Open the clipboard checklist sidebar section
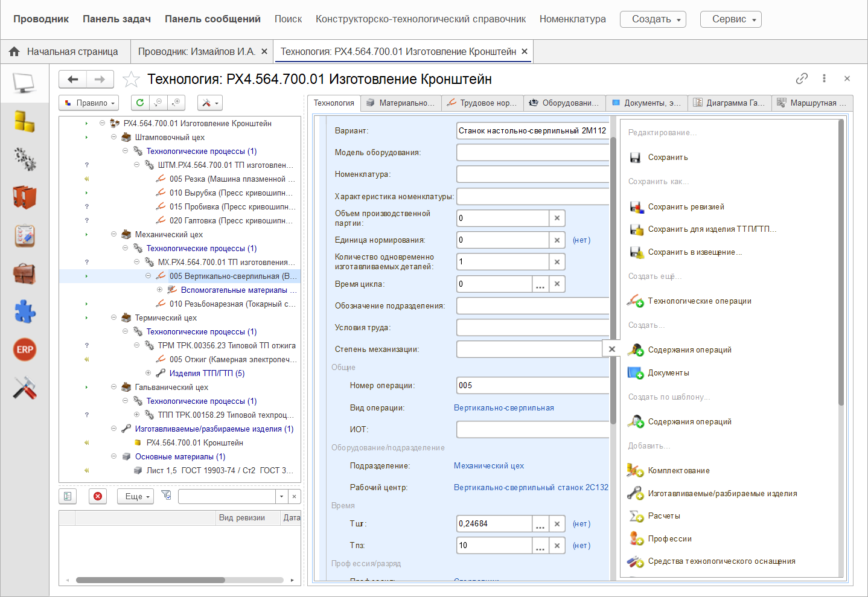 coord(24,235)
